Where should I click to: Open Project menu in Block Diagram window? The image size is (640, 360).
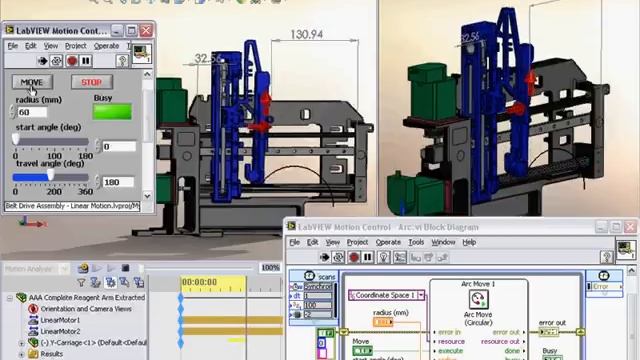(x=357, y=242)
